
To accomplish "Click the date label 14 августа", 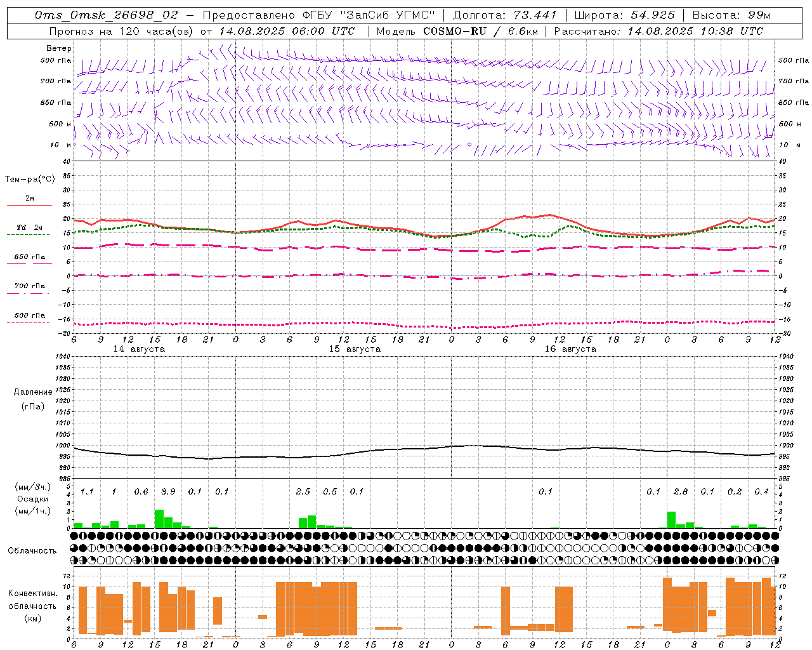I will click(139, 348).
